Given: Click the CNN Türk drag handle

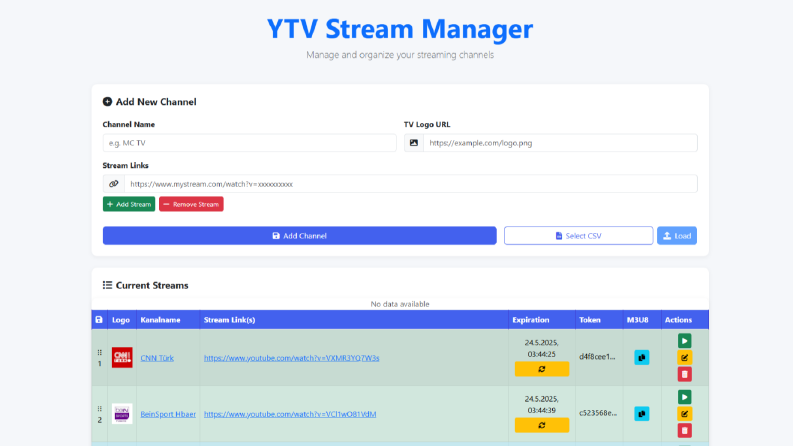Looking at the screenshot, I should (x=100, y=352).
